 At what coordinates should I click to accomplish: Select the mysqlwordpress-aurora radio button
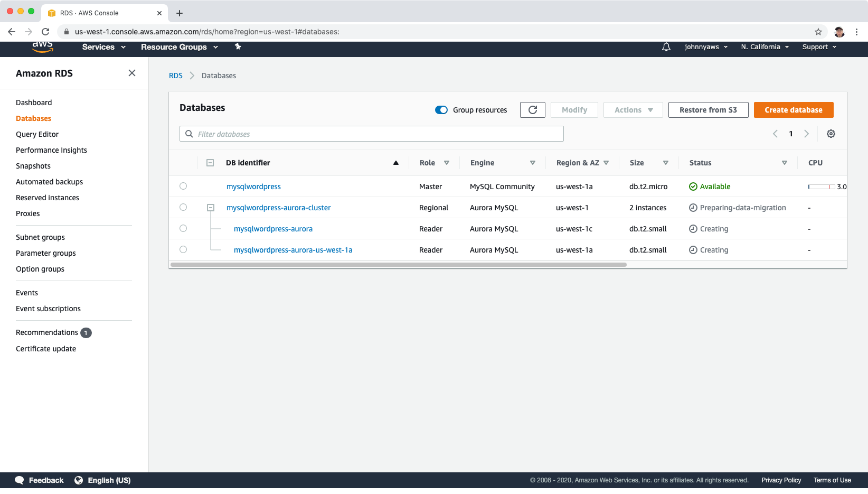pyautogui.click(x=183, y=228)
